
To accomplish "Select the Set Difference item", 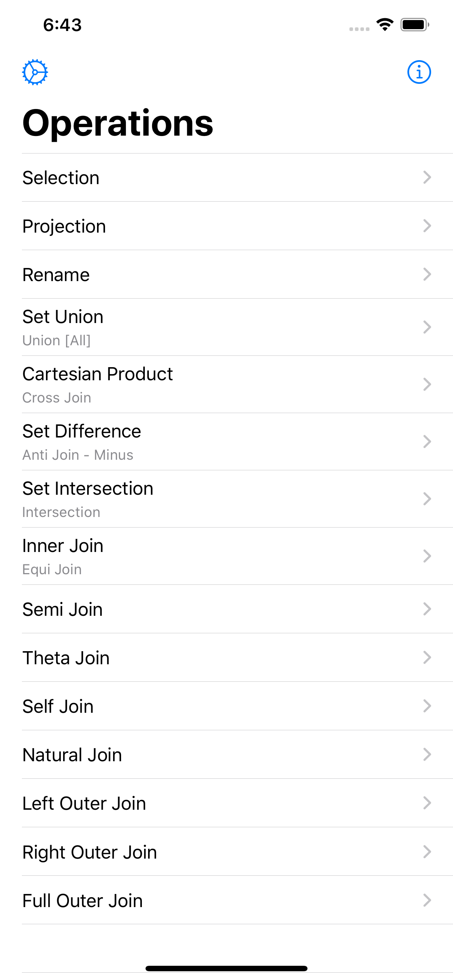I will pyautogui.click(x=226, y=442).
